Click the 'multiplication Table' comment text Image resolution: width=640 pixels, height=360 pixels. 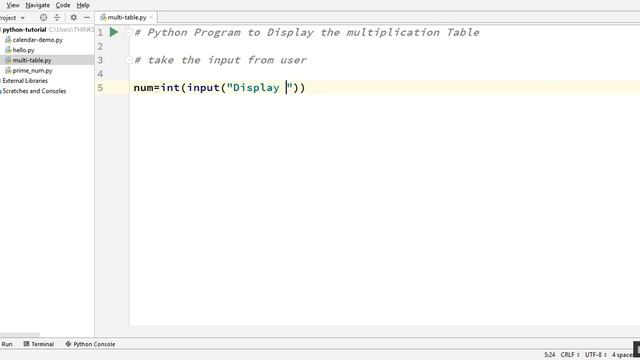[413, 32]
